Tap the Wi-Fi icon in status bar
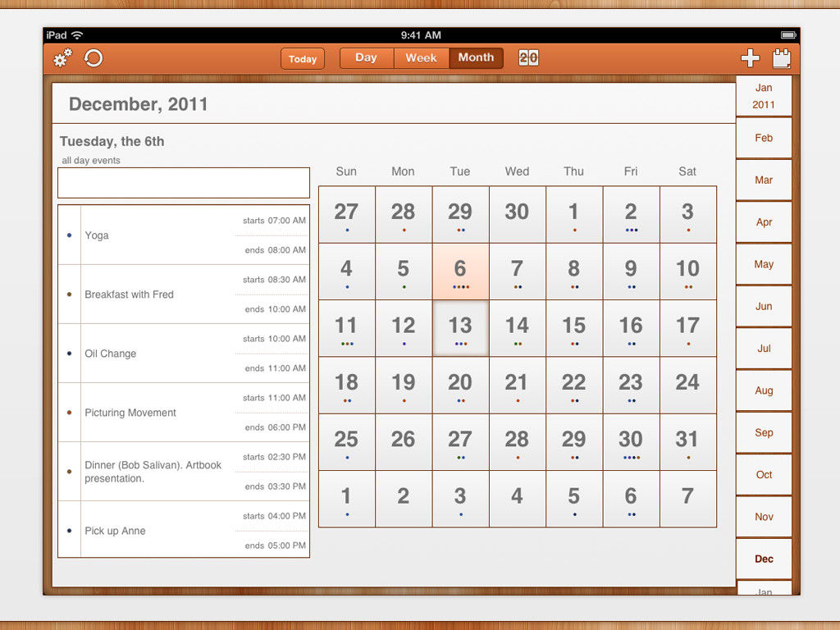 78,35
